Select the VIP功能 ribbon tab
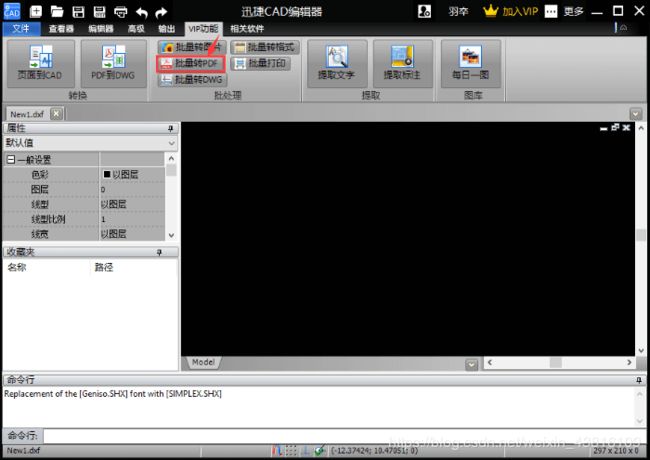Image resolution: width=650 pixels, height=460 pixels. tap(204, 29)
